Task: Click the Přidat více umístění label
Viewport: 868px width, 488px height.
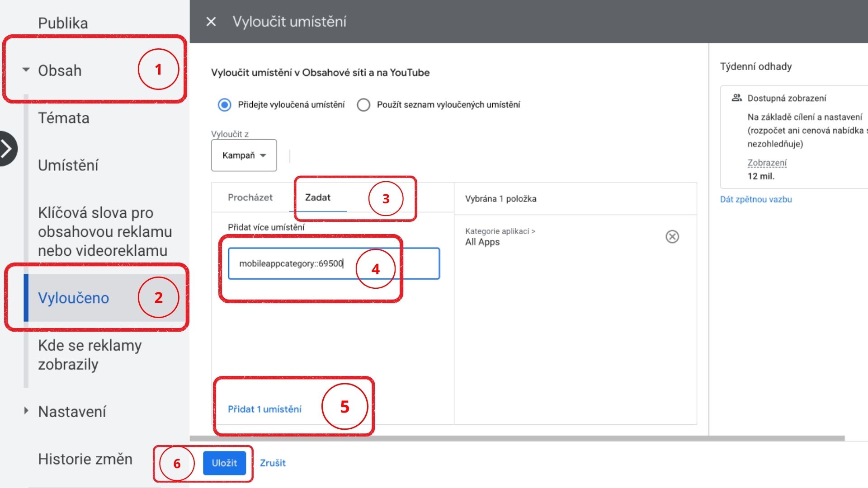Action: [266, 227]
